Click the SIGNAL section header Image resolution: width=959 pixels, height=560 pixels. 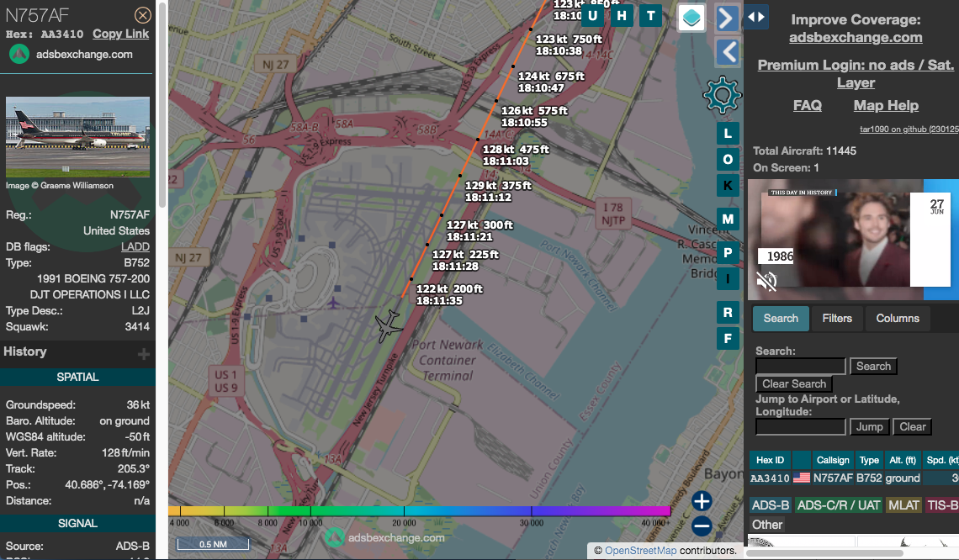pos(77,523)
